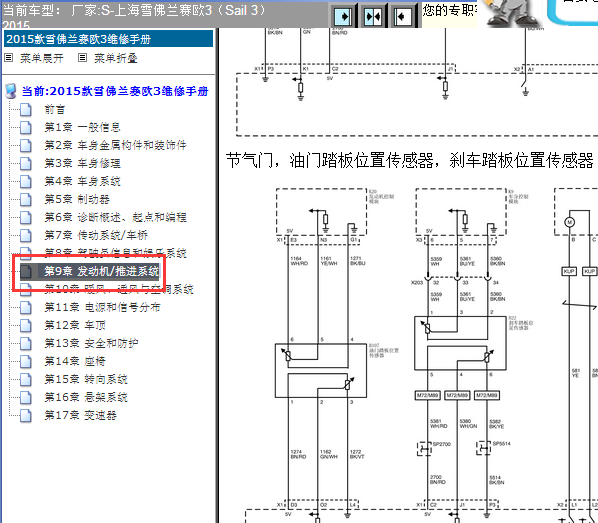
Task: Click the accelerator pedal position sensor box
Action: click(x=321, y=370)
